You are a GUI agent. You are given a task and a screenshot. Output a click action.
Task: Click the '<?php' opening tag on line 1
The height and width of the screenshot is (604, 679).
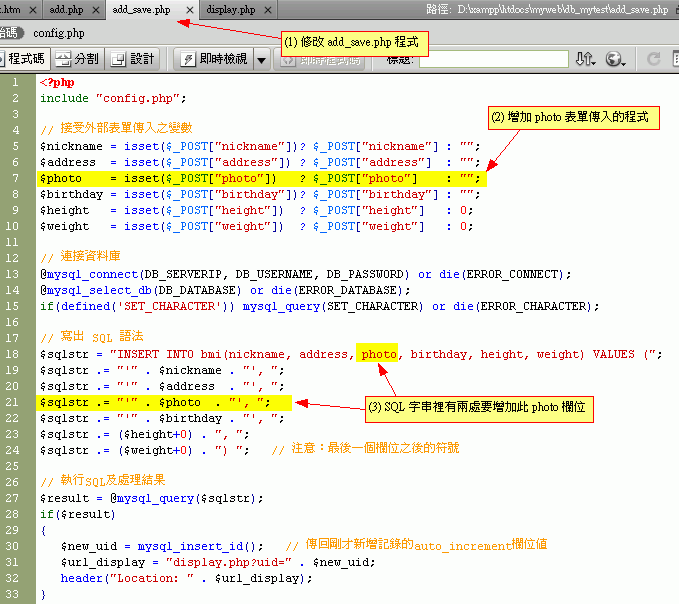(57, 82)
